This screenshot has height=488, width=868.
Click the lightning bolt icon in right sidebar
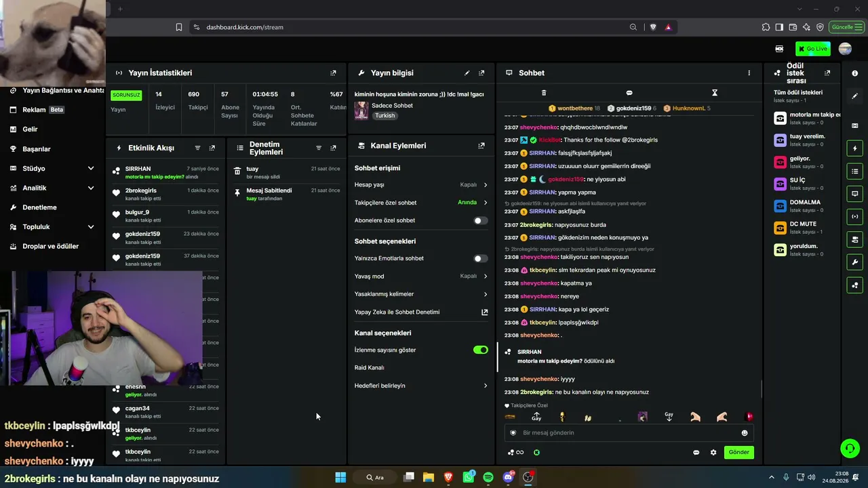tap(855, 148)
